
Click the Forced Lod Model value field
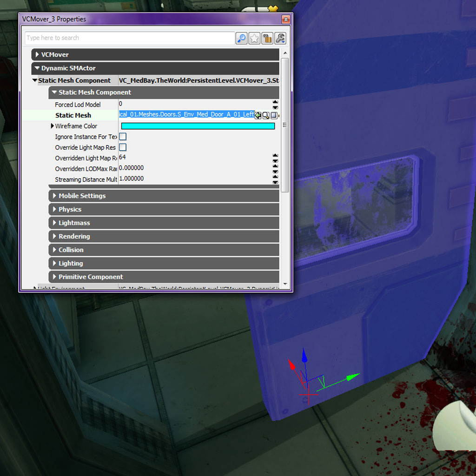tap(195, 104)
